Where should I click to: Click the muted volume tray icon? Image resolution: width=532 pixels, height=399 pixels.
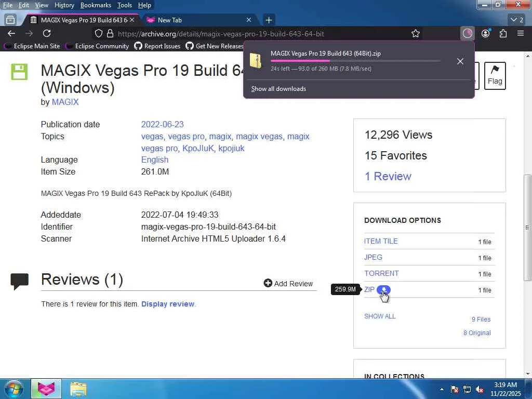pos(480,390)
